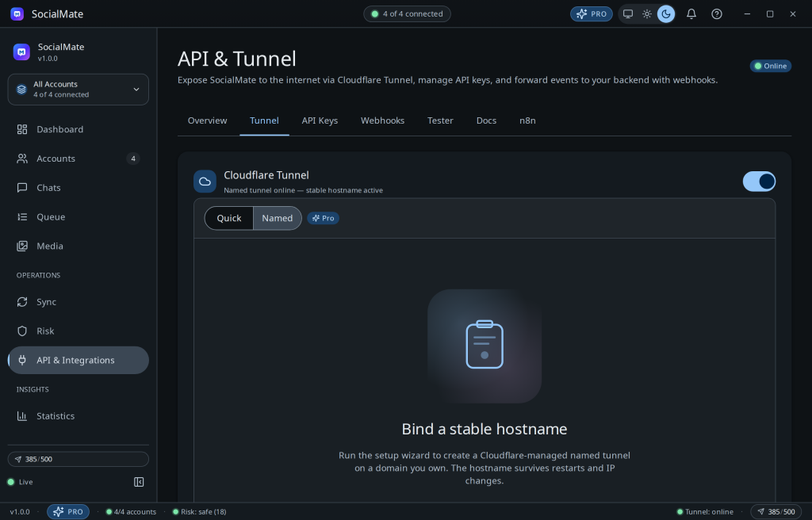Click the Cloudflare Tunnel cloud icon
Viewport: 812px width, 520px height.
point(205,182)
